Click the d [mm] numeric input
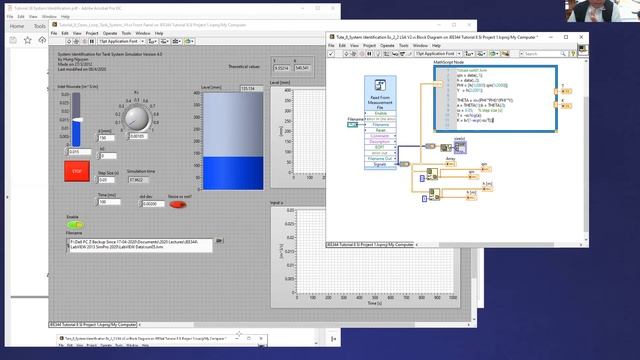The height and width of the screenshot is (360, 640). pos(107,138)
